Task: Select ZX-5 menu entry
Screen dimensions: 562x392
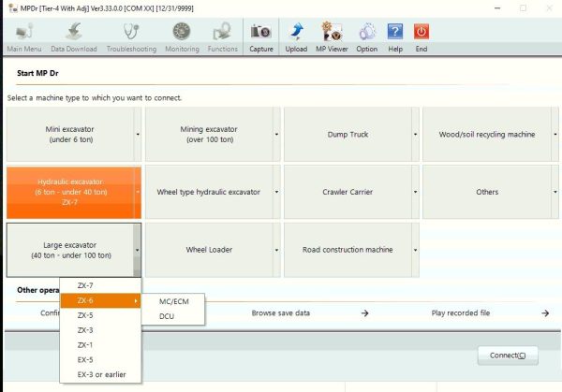Action: tap(100, 315)
